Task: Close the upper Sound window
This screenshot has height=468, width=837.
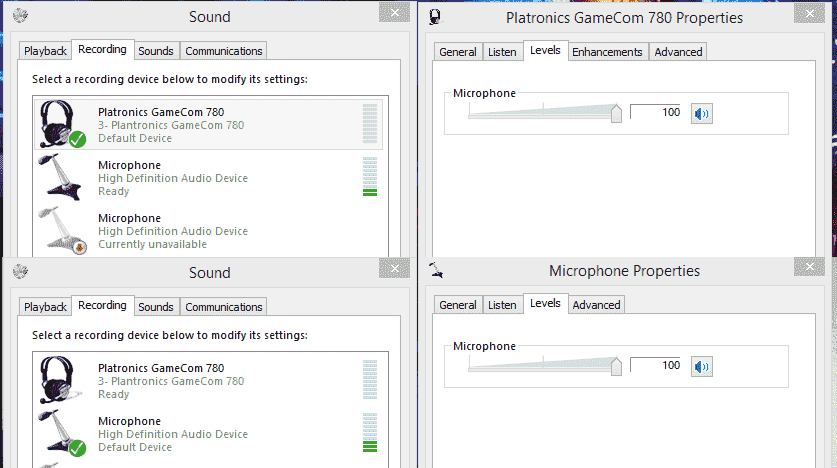Action: [x=394, y=13]
